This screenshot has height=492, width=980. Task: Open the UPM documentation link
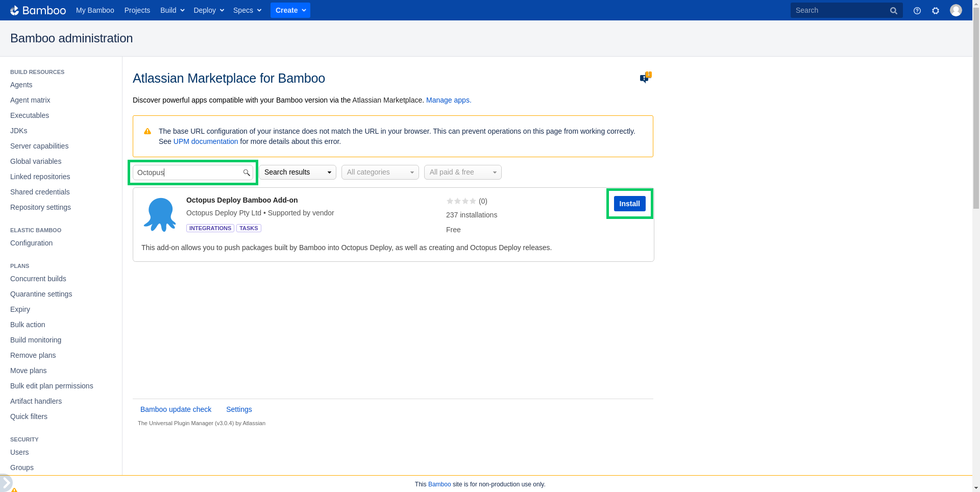[206, 141]
